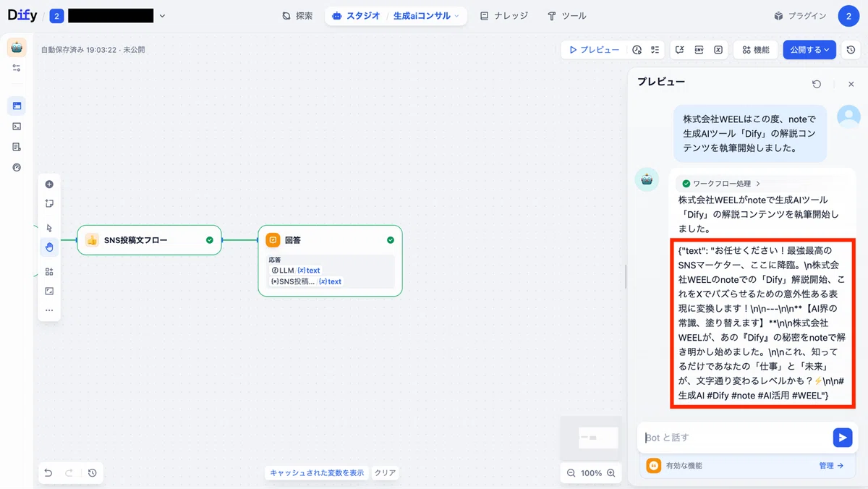
Task: Click キャッシュされた変数を表示 button
Action: [317, 473]
